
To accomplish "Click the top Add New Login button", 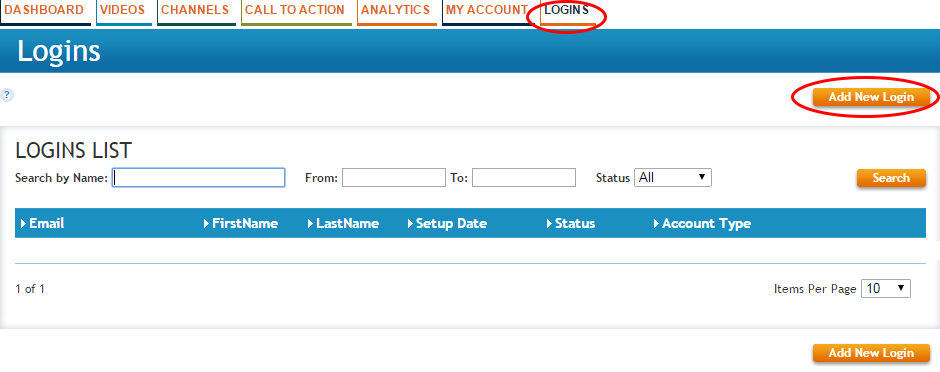I will tap(871, 97).
